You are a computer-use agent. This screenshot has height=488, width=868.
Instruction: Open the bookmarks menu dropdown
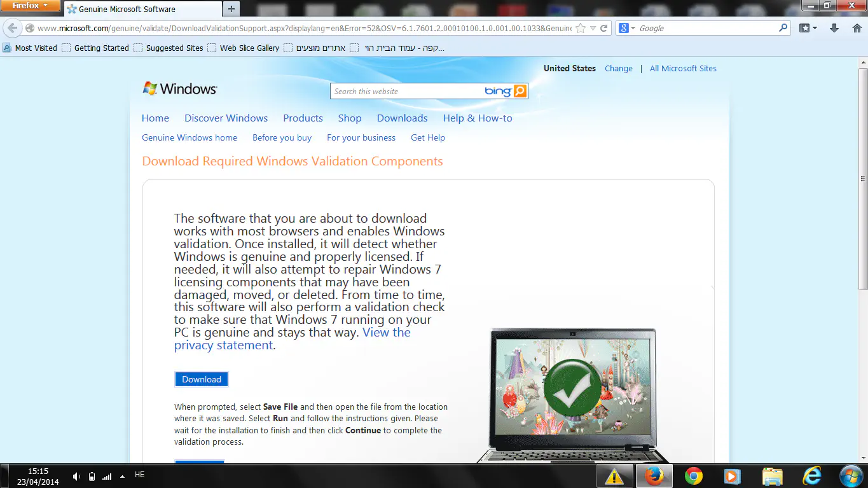808,29
